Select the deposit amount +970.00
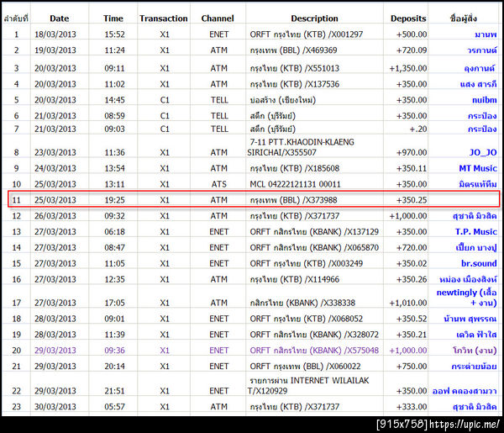 coord(412,152)
